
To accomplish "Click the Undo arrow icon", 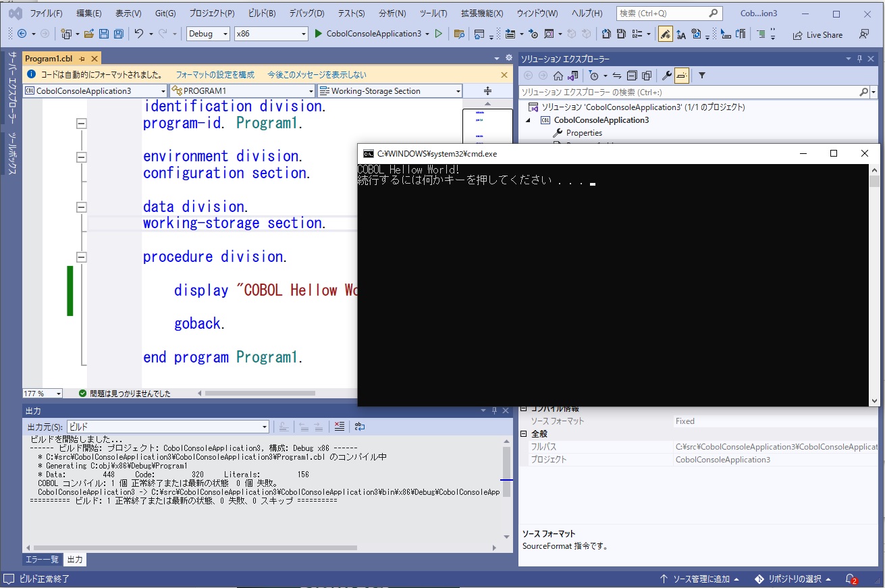I will 138,34.
